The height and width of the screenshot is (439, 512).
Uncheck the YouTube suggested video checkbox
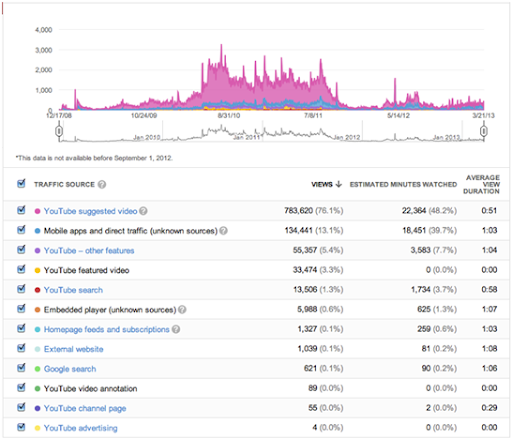tap(21, 210)
